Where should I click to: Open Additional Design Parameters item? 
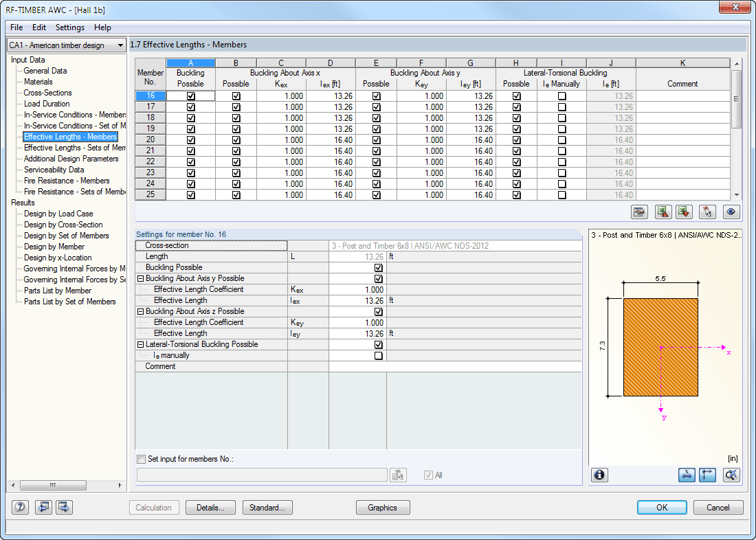point(71,159)
